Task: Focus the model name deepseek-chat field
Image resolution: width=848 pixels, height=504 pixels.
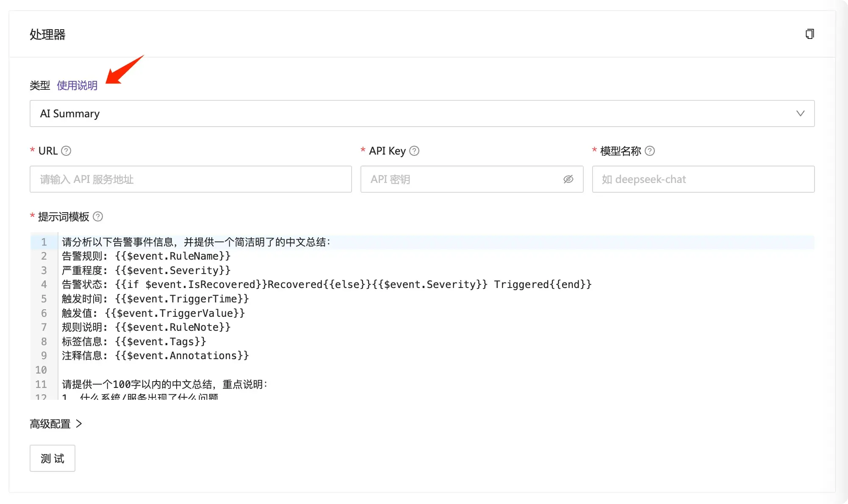Action: (703, 179)
